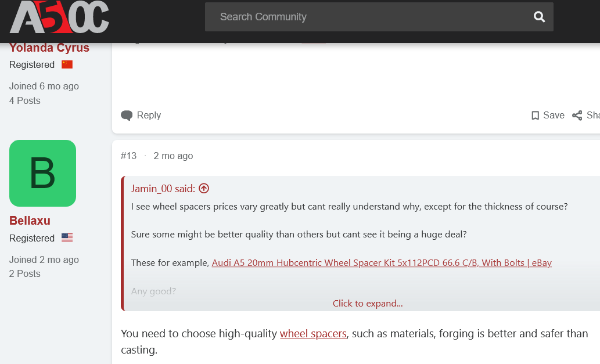Open Bellaxu's user profile
600x364 pixels.
[30, 221]
